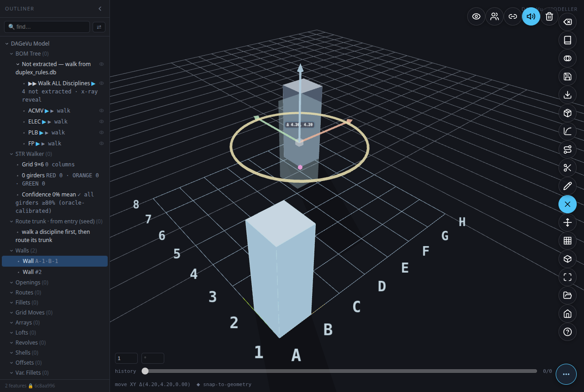Run the PLB walk
584x392 pixels.
41,133
